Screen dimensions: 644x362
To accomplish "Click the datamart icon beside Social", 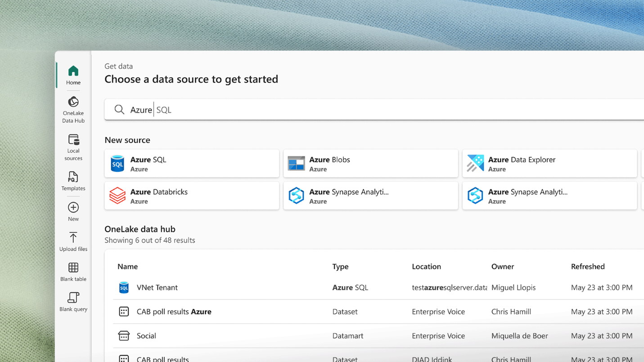I will (124, 336).
